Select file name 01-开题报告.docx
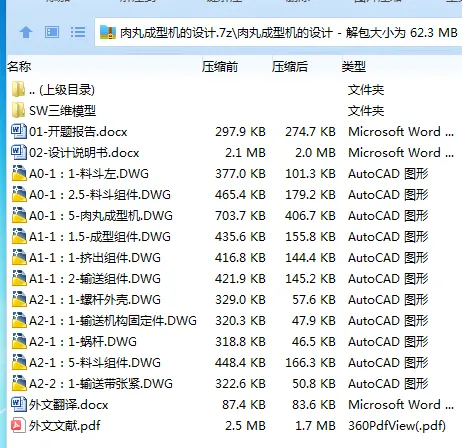The image size is (462, 448). click(x=78, y=132)
